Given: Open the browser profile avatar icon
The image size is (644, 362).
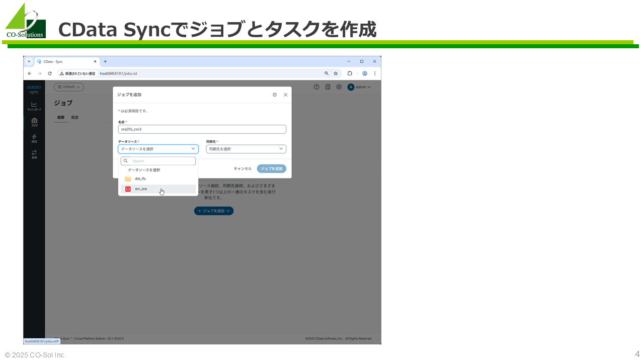Looking at the screenshot, I should [365, 73].
